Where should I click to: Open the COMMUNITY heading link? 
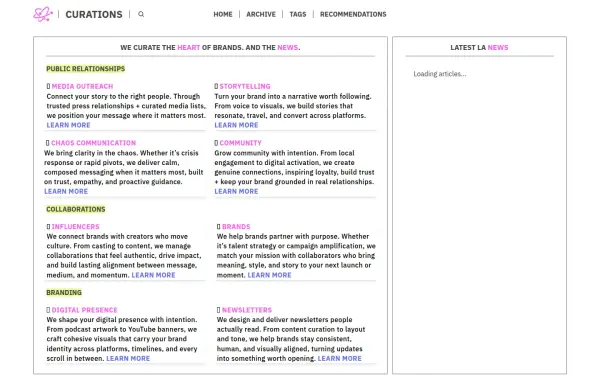click(x=240, y=143)
